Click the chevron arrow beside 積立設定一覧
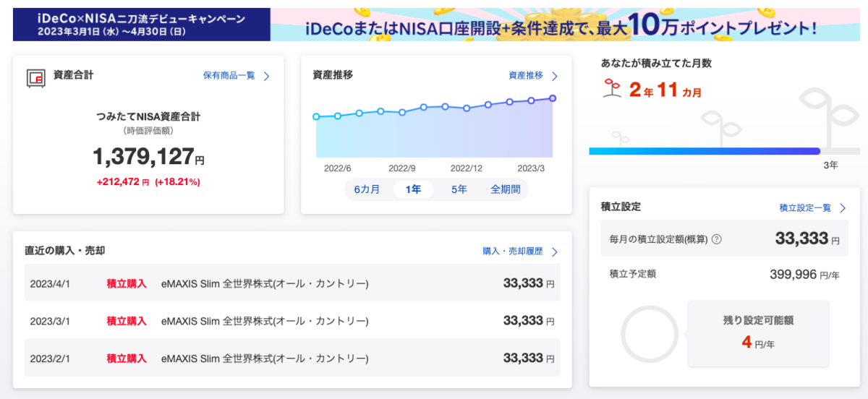This screenshot has height=399, width=868. click(x=843, y=208)
